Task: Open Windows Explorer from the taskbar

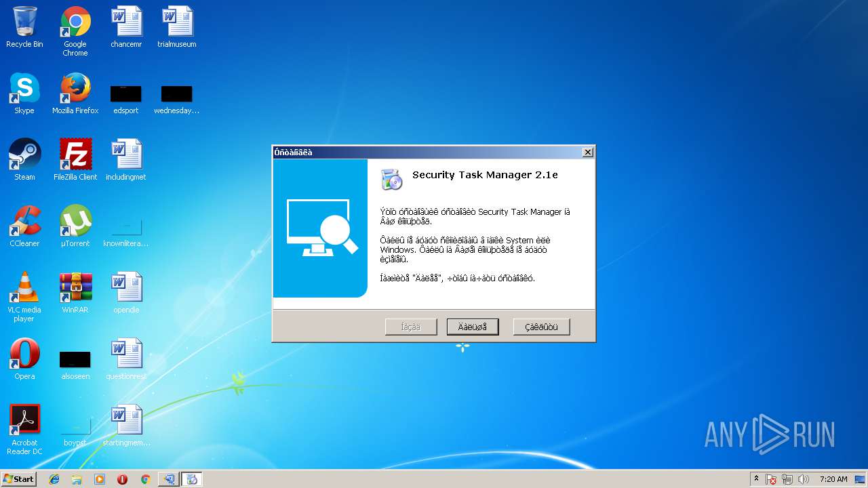Action: pos(77,479)
